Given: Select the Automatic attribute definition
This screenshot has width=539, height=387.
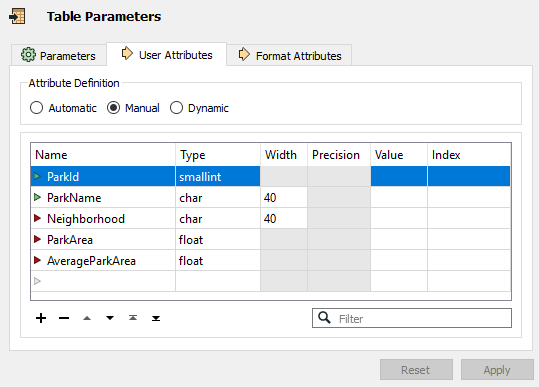Looking at the screenshot, I should pyautogui.click(x=36, y=108).
